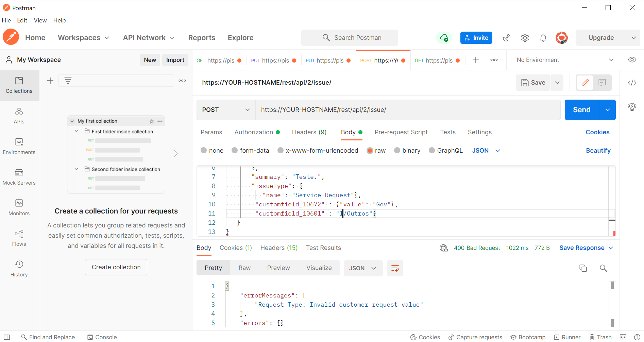
Task: Send the request
Action: coord(581,109)
